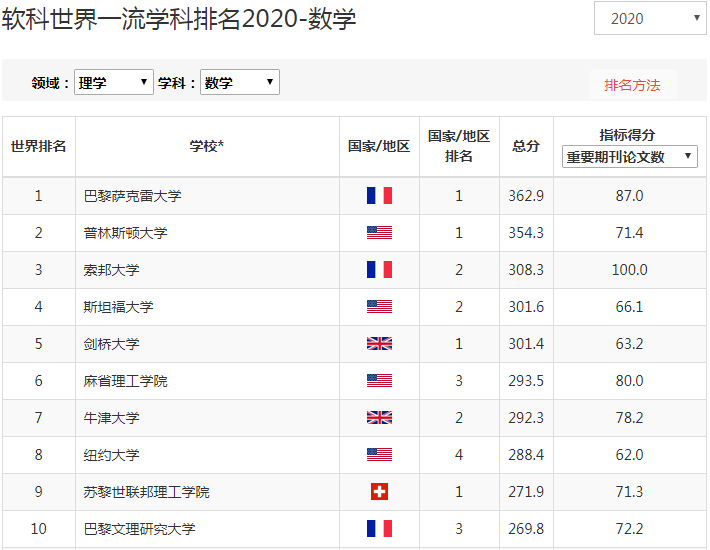This screenshot has height=550, width=710.
Task: Open the 剑桥大学 school link
Action: pyautogui.click(x=111, y=344)
